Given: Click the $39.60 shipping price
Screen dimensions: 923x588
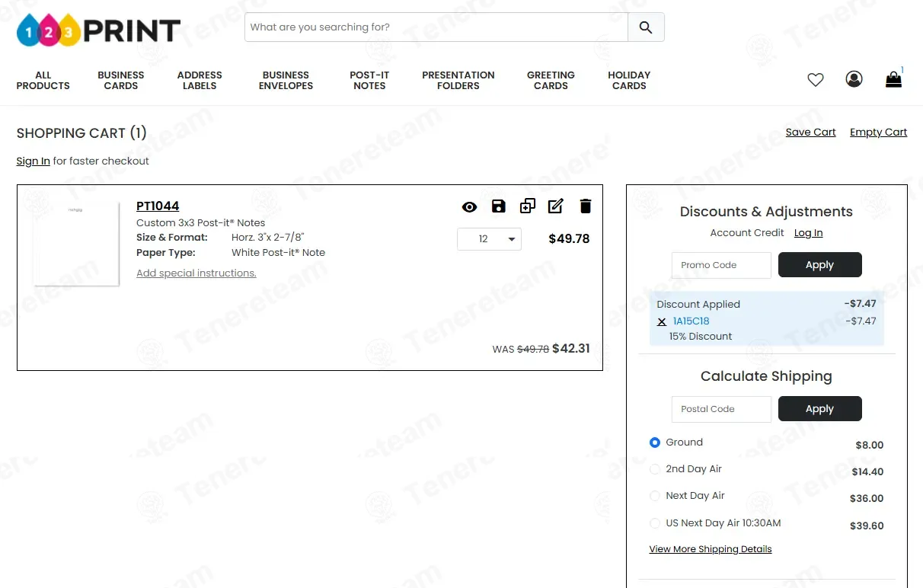Looking at the screenshot, I should click(867, 526).
